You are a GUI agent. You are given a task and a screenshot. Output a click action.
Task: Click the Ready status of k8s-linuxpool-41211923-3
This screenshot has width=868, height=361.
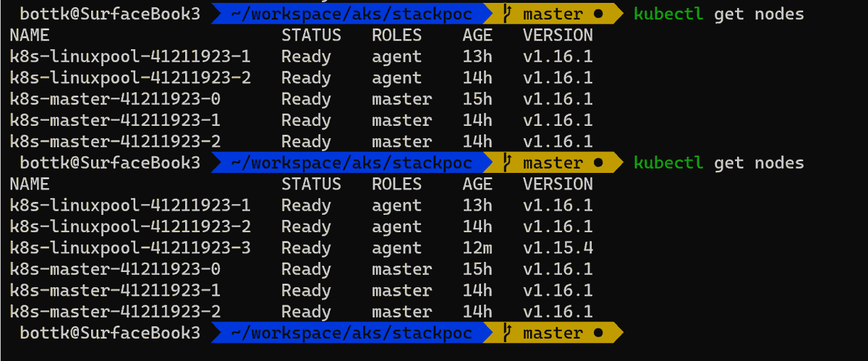tap(306, 248)
